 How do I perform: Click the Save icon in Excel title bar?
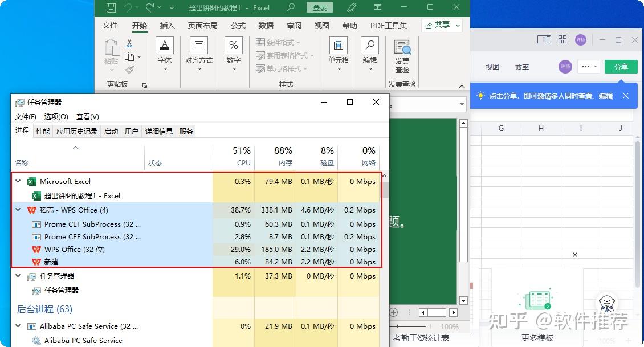[111, 7]
